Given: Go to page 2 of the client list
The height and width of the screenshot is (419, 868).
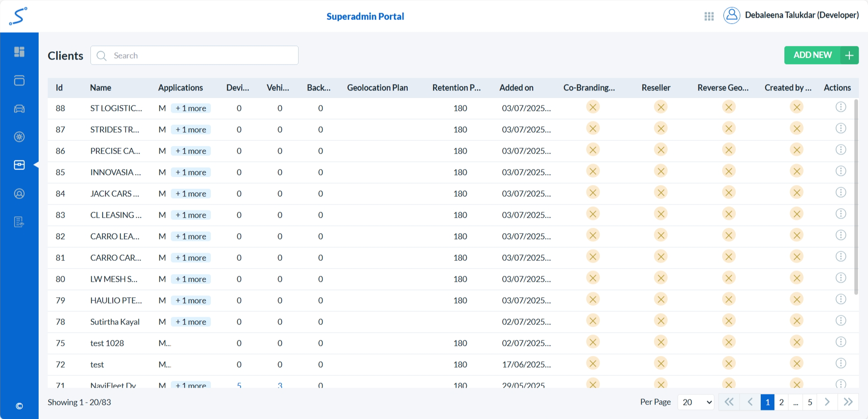Looking at the screenshot, I should [782, 402].
